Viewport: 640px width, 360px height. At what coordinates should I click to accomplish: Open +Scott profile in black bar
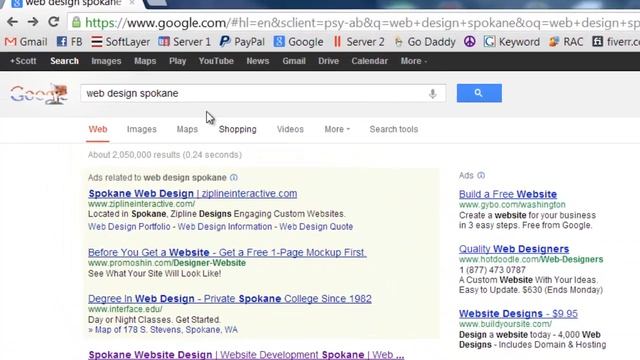(x=23, y=61)
